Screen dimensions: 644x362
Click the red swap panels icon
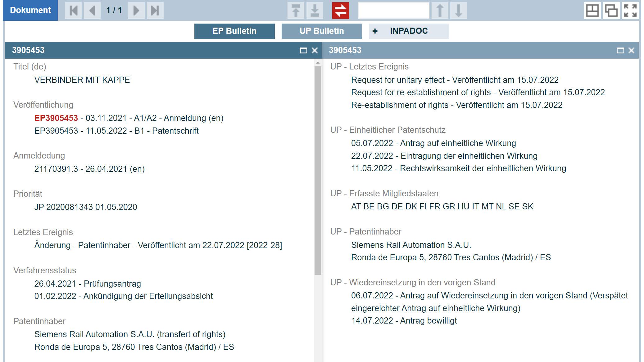340,10
